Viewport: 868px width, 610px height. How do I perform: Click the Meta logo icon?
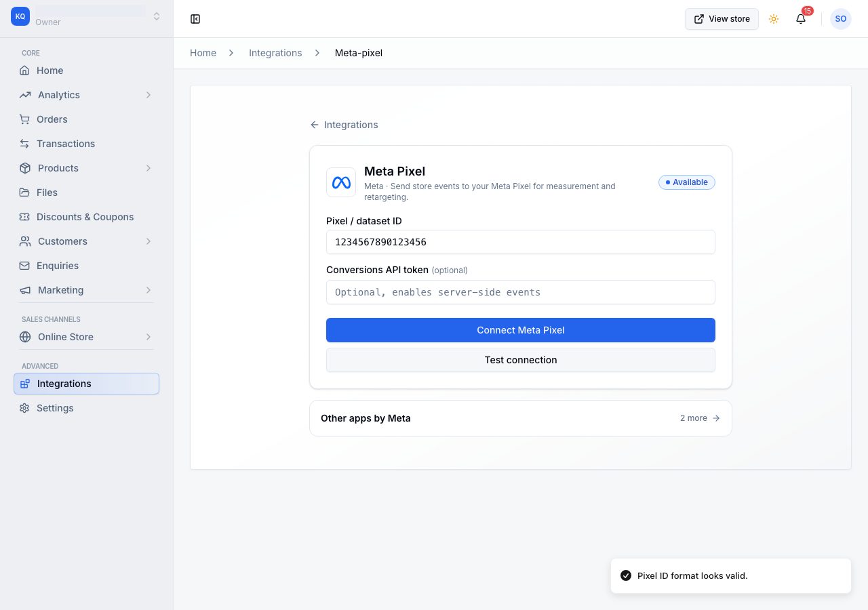click(341, 182)
